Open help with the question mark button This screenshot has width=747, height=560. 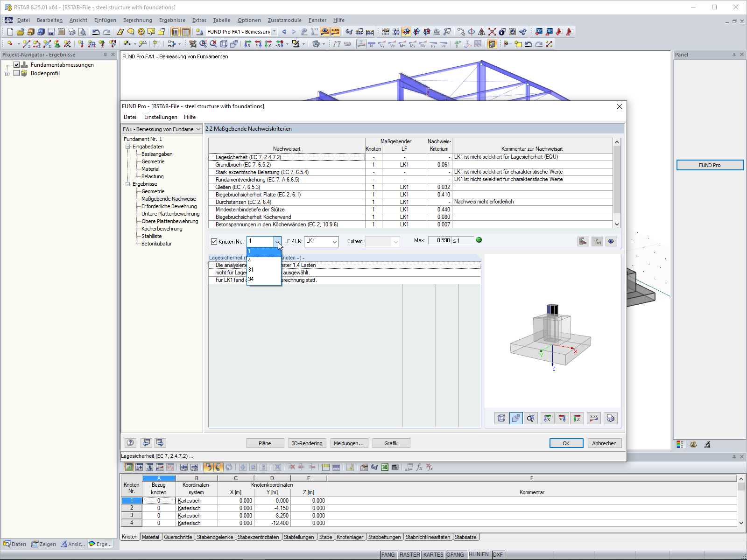click(x=130, y=443)
